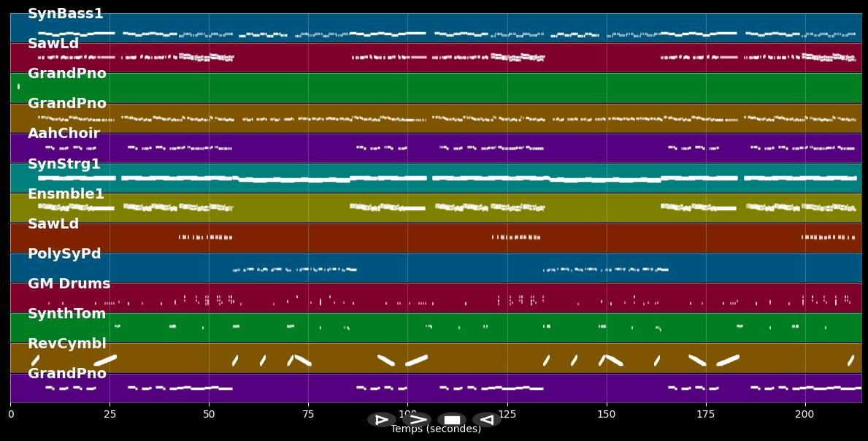This screenshot has height=441, width=868.
Task: Select the bottom purple GrandPno track label
Action: (66, 374)
